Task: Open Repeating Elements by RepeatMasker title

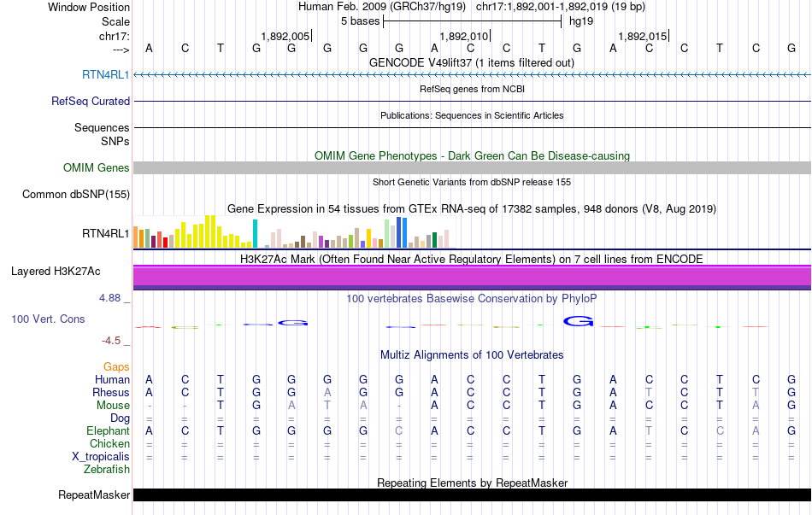Action: 472,483
